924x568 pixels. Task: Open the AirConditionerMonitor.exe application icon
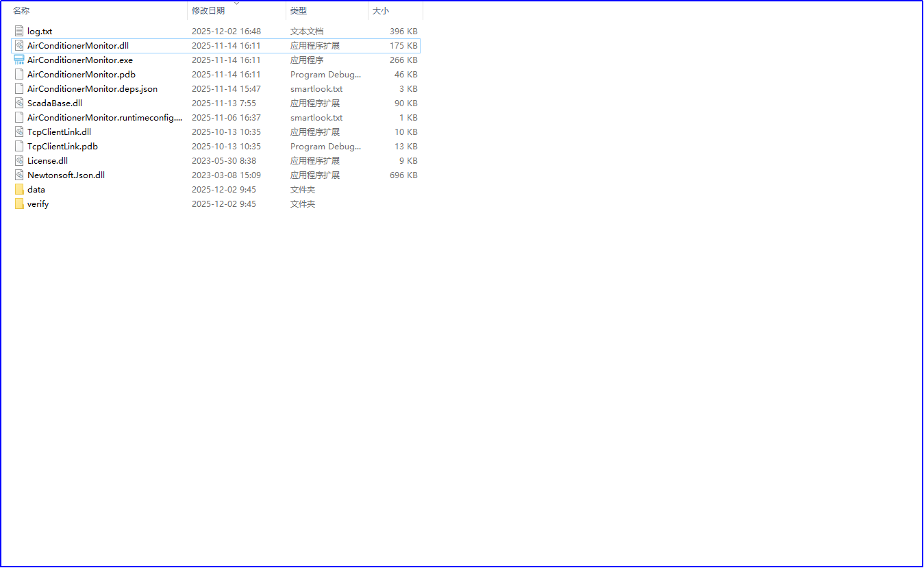18,60
